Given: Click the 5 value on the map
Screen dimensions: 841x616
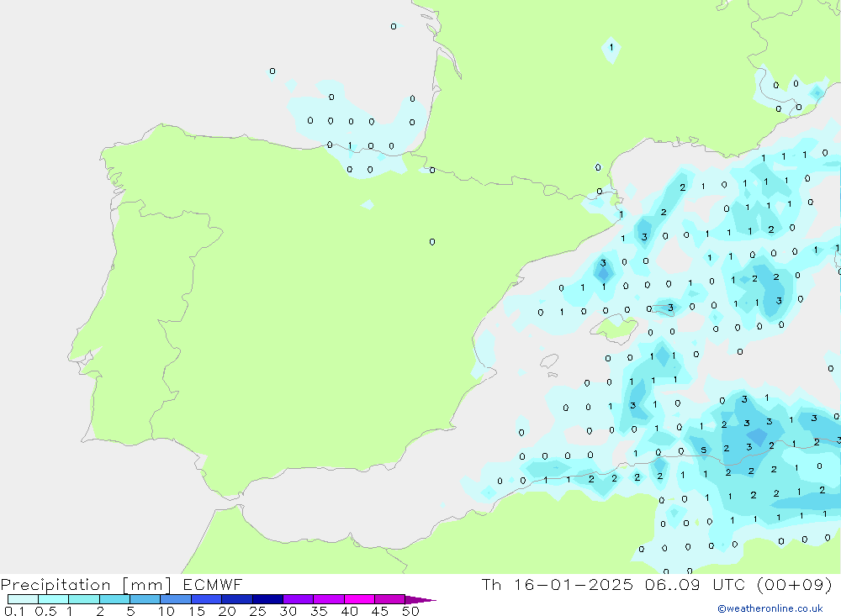Looking at the screenshot, I should 703,451.
